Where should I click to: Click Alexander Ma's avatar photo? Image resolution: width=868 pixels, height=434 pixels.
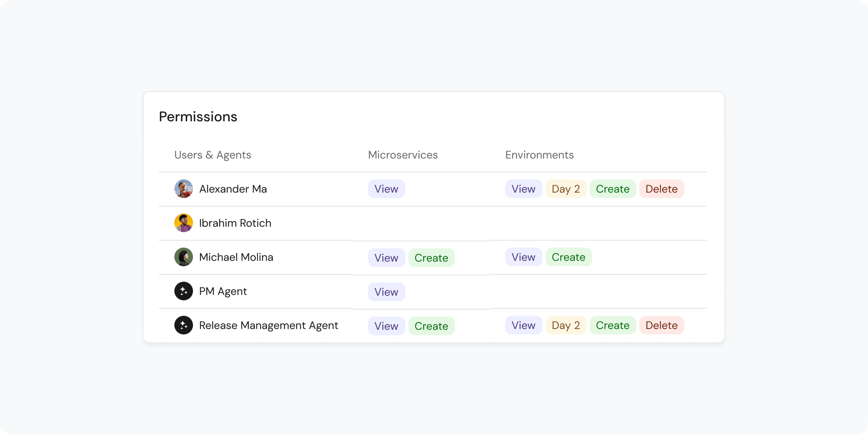click(184, 189)
